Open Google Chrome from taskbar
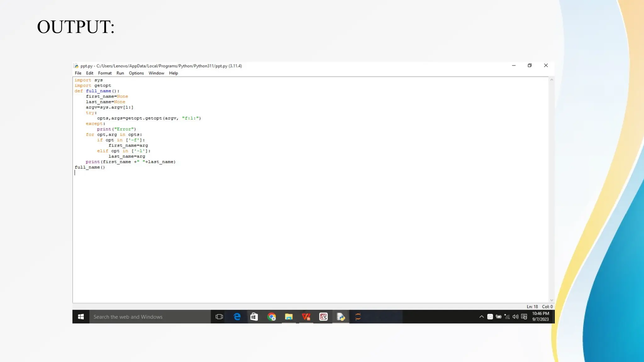This screenshot has height=362, width=644. pyautogui.click(x=271, y=317)
